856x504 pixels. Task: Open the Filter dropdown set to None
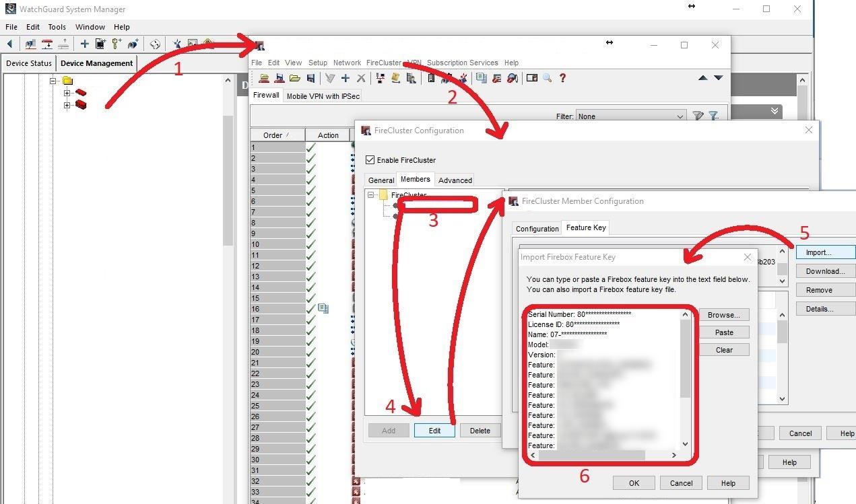click(630, 116)
